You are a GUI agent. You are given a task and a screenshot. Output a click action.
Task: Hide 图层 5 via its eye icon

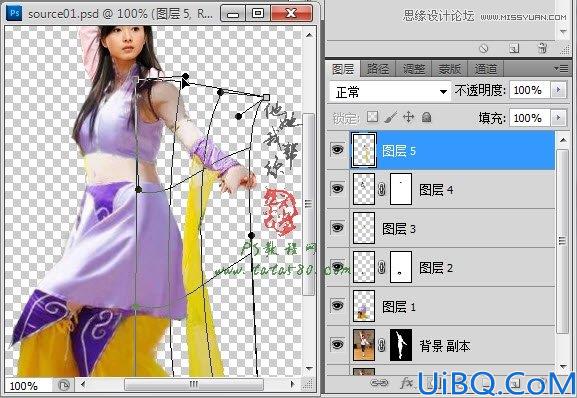pos(337,150)
